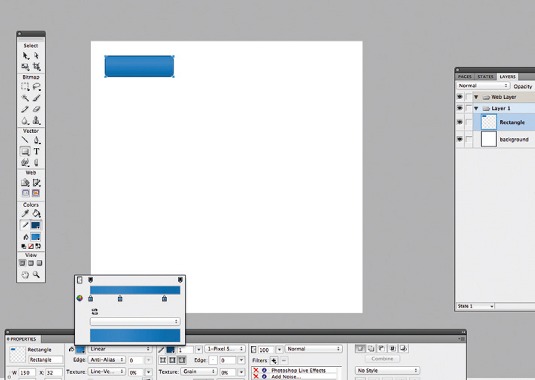Select the Eyedropper tool
This screenshot has width=535, height=380.
click(x=26, y=214)
